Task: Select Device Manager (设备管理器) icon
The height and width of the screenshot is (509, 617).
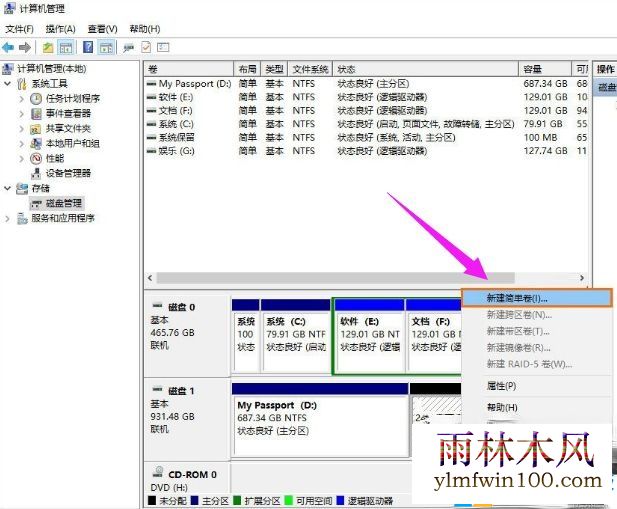Action: (x=36, y=173)
